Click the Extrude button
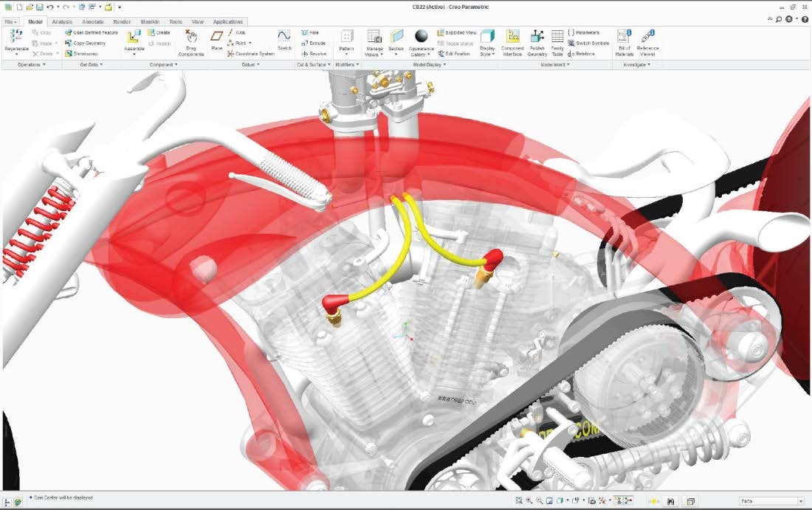 pos(314,44)
